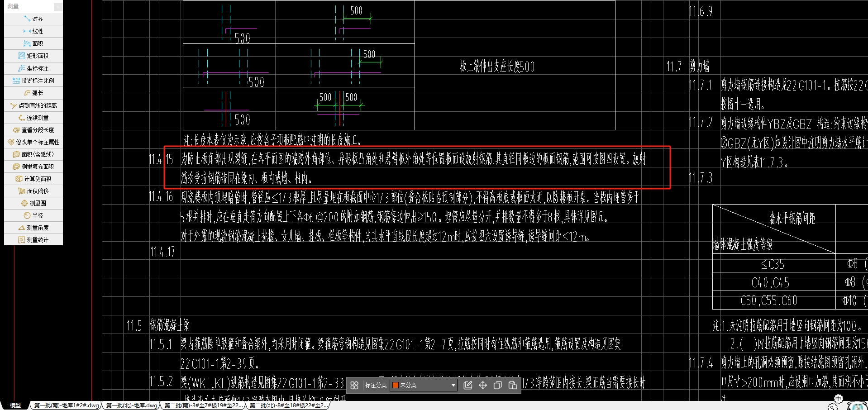Open 第一批(北)-地库.dwg tab
Image resolution: width=868 pixels, height=410 pixels.
coord(132,405)
